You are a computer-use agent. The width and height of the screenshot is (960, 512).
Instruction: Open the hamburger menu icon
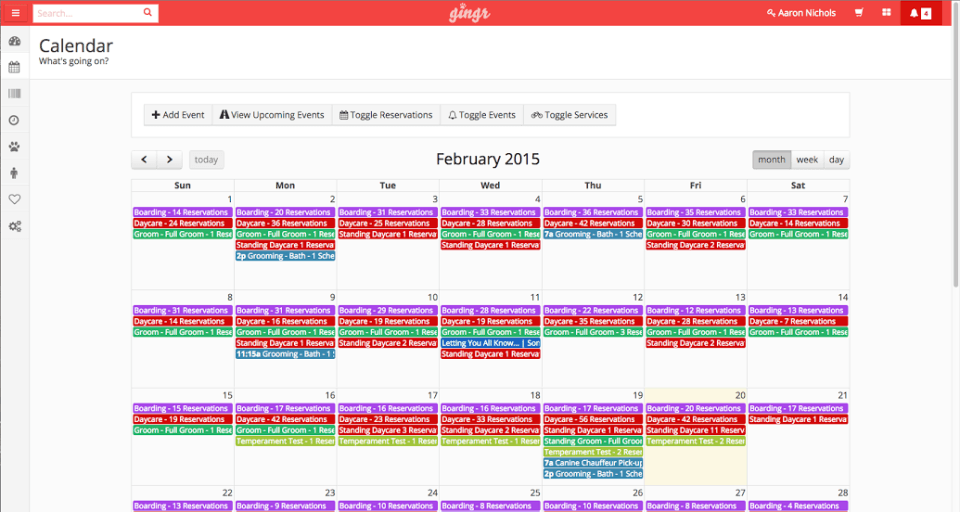point(15,13)
